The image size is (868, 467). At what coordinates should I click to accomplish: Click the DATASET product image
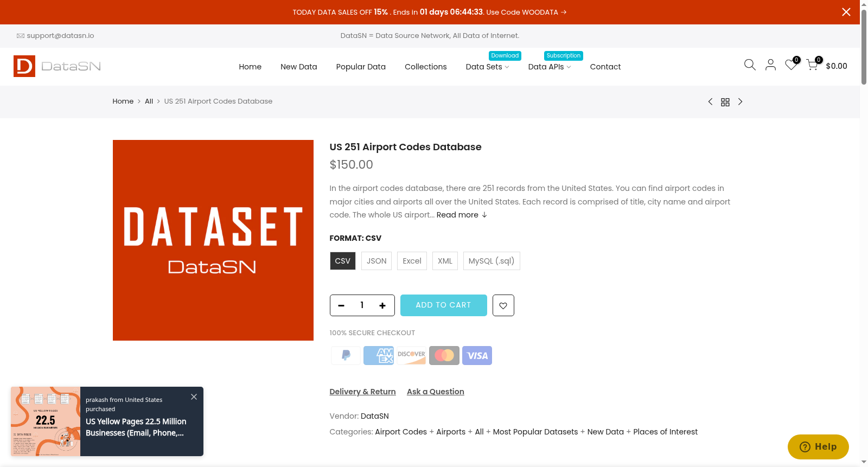tap(213, 240)
